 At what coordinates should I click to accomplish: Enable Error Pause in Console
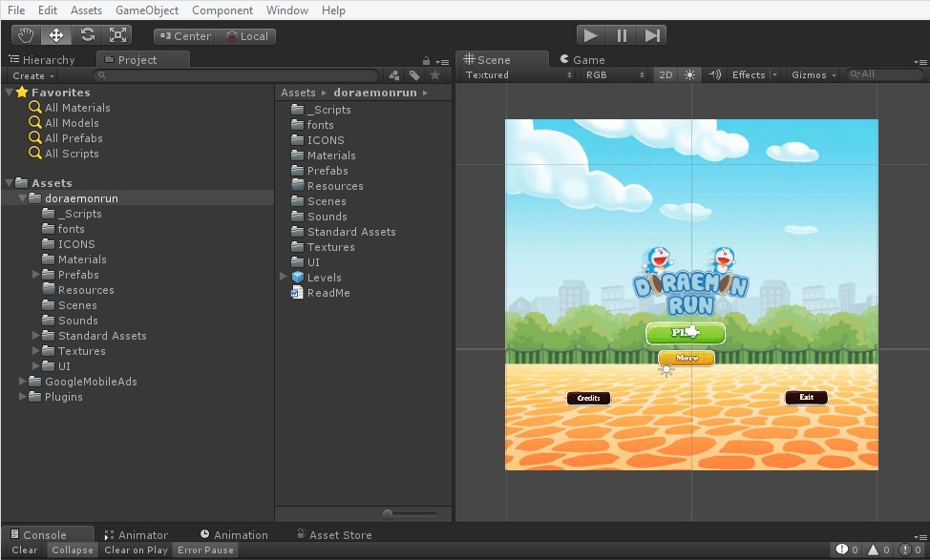point(205,550)
